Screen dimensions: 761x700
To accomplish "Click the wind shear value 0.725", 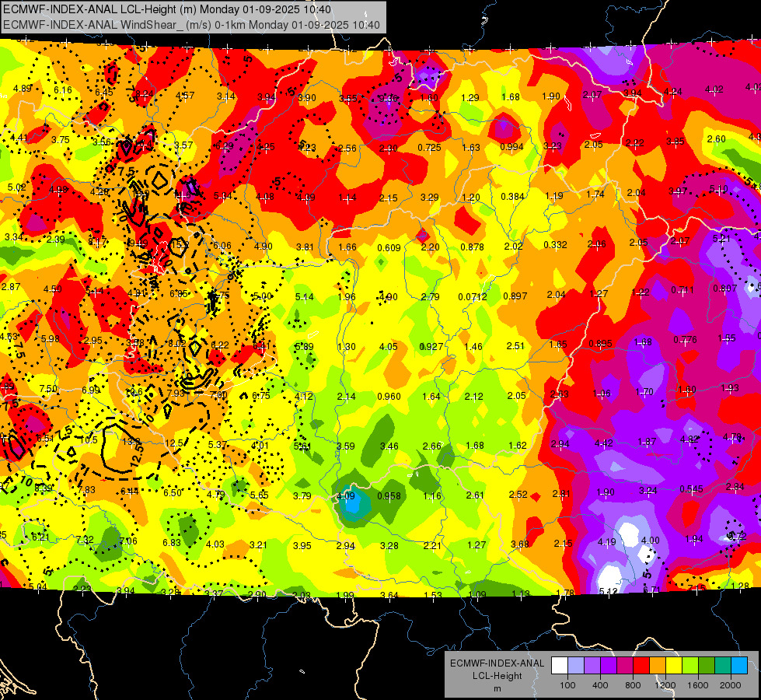I will (x=430, y=147).
